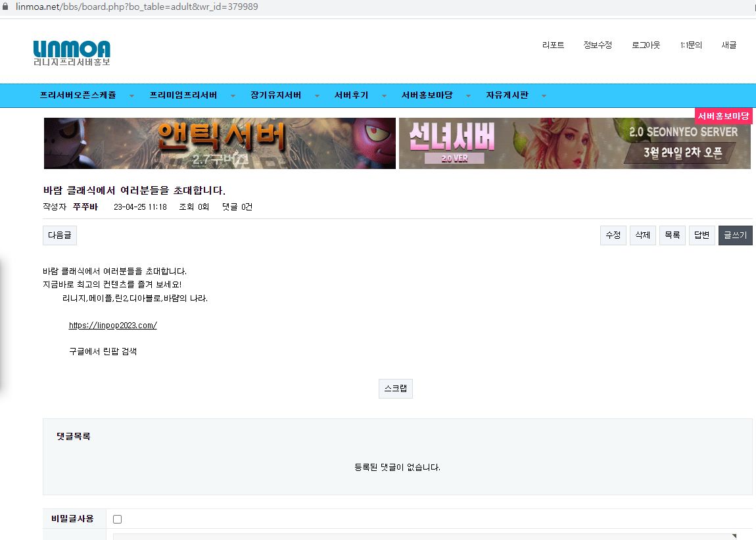Expand dropdown arrow next to 프리미엄프리서버

(x=233, y=96)
